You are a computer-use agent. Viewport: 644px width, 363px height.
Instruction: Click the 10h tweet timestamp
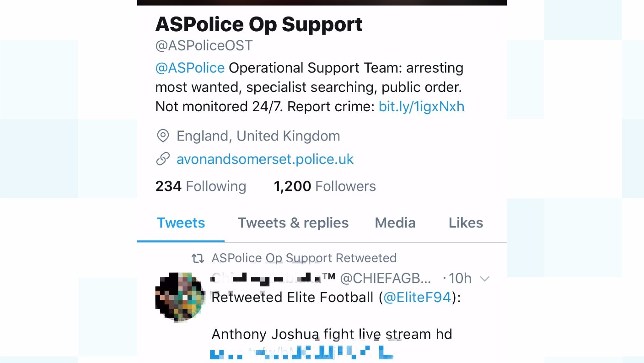(460, 278)
